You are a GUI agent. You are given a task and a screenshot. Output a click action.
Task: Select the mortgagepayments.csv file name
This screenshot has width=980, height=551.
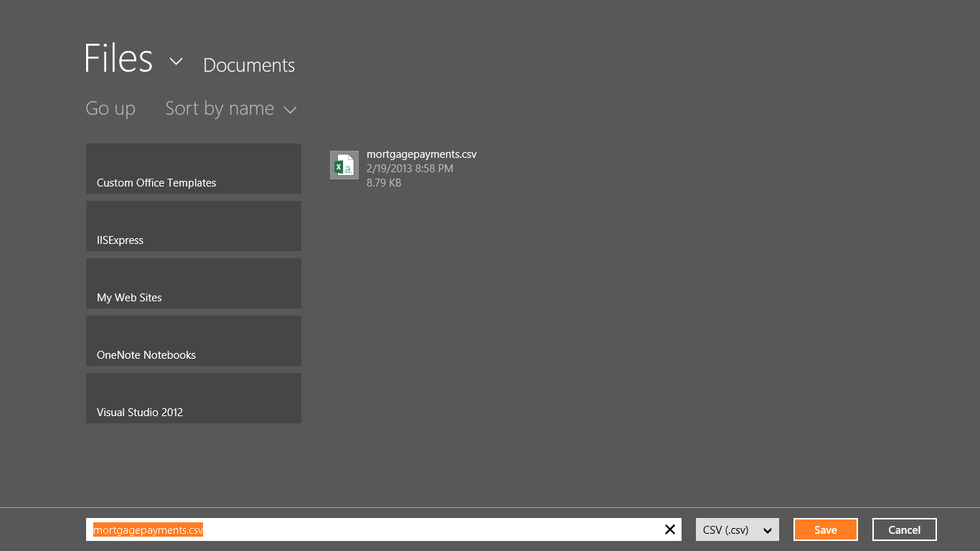coord(422,154)
